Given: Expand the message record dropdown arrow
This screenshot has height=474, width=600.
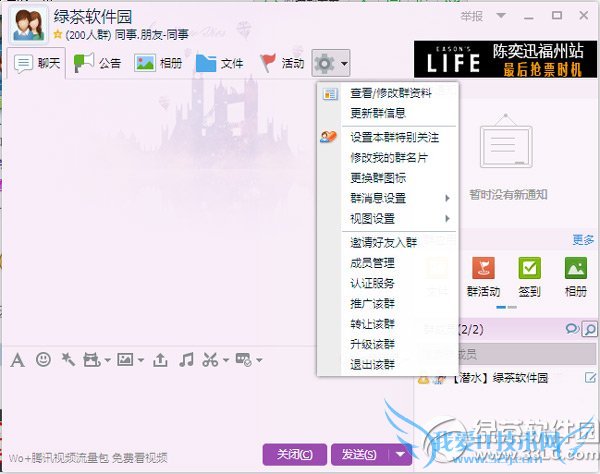Looking at the screenshot, I should pyautogui.click(x=259, y=360).
